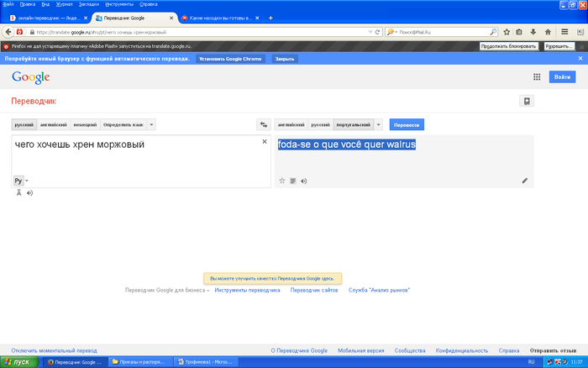588x368 pixels.
Task: Open the Mail.Ru search engine selector dropdown
Action: coord(392,32)
